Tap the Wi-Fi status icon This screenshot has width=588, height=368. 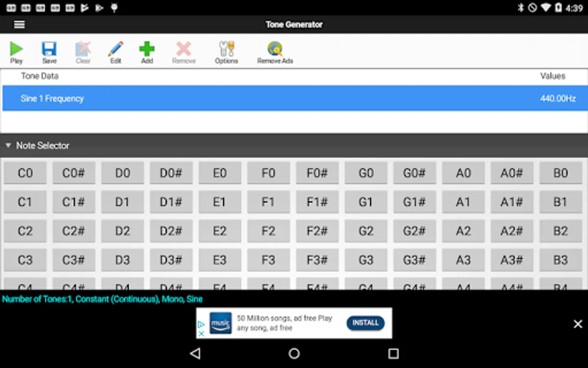546,8
